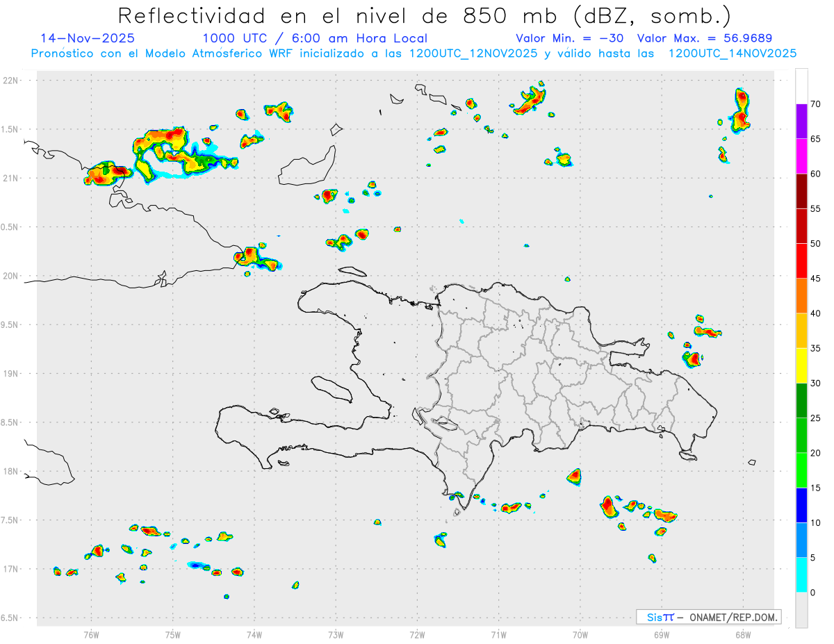The image size is (834, 644).
Task: Pick the orange 40–45 dBZ colorbar band
Action: pos(801,296)
